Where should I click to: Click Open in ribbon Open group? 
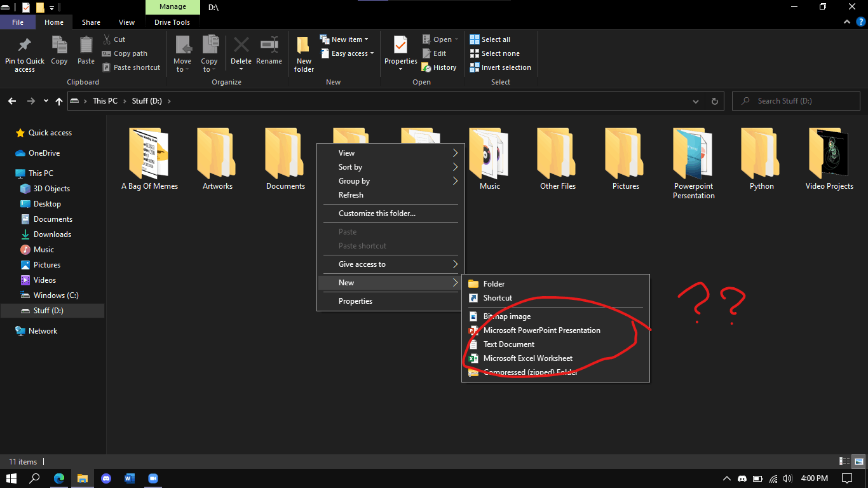click(440, 39)
